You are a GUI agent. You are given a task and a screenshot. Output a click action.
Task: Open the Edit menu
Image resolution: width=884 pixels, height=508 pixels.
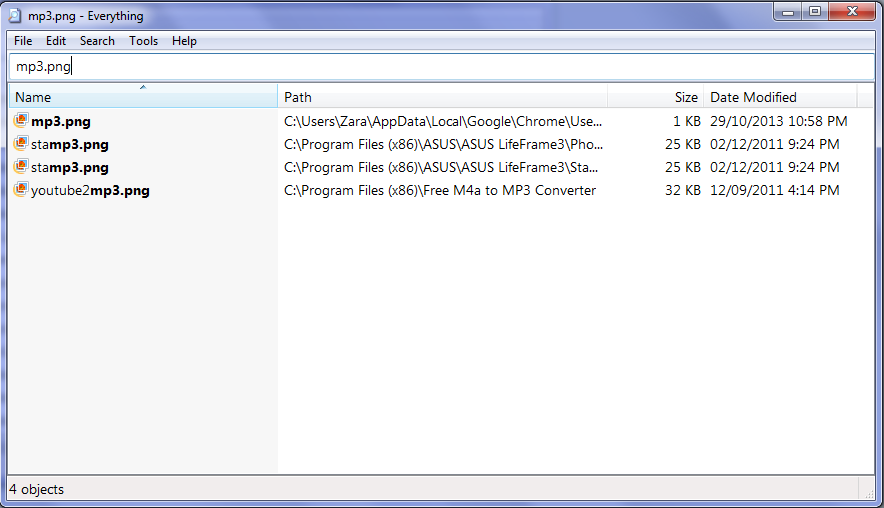click(56, 41)
